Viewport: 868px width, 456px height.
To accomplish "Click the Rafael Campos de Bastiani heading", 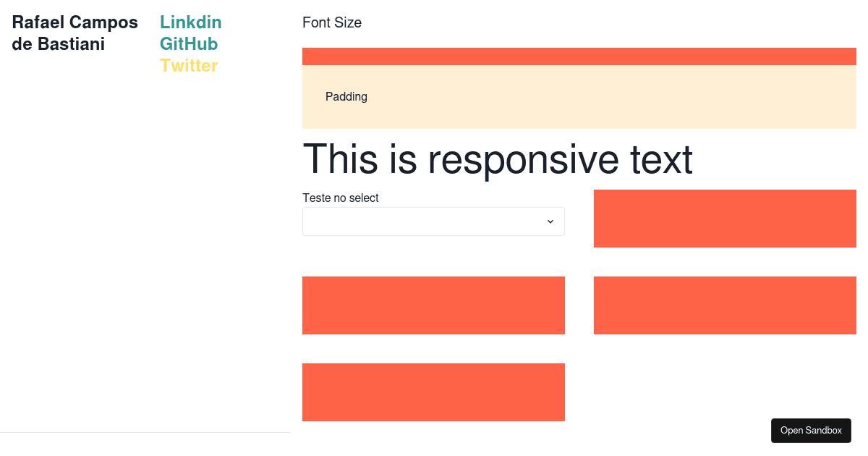I will [75, 33].
